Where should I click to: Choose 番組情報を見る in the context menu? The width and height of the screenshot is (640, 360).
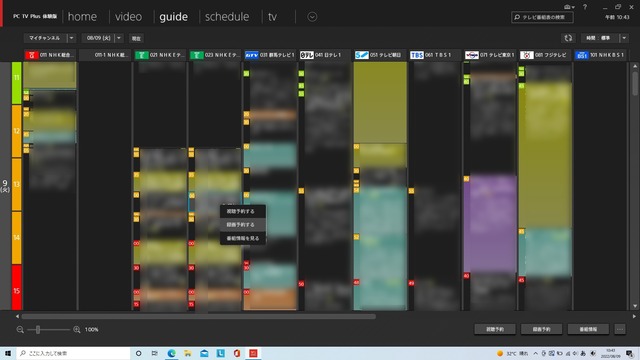pos(243,238)
